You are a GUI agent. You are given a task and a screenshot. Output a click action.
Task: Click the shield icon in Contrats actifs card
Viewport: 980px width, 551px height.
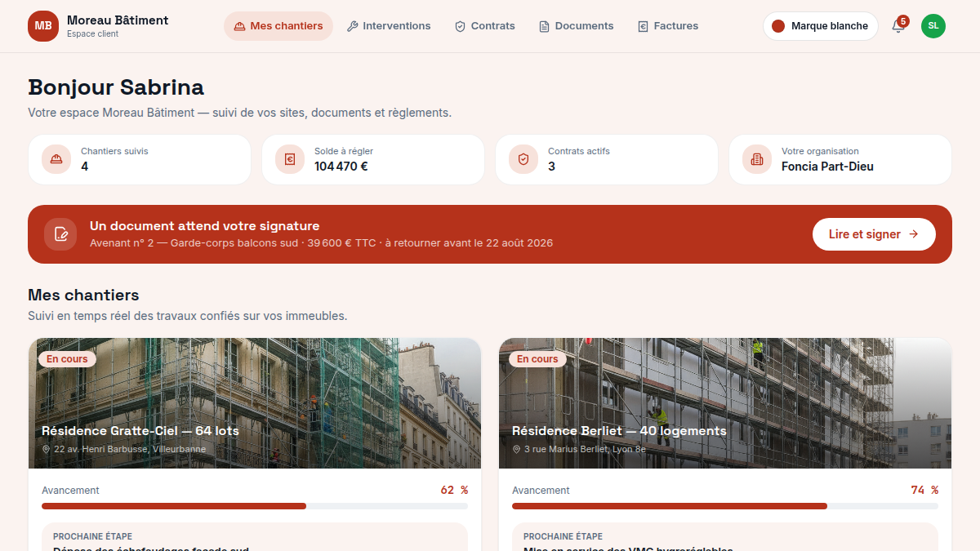(x=523, y=159)
